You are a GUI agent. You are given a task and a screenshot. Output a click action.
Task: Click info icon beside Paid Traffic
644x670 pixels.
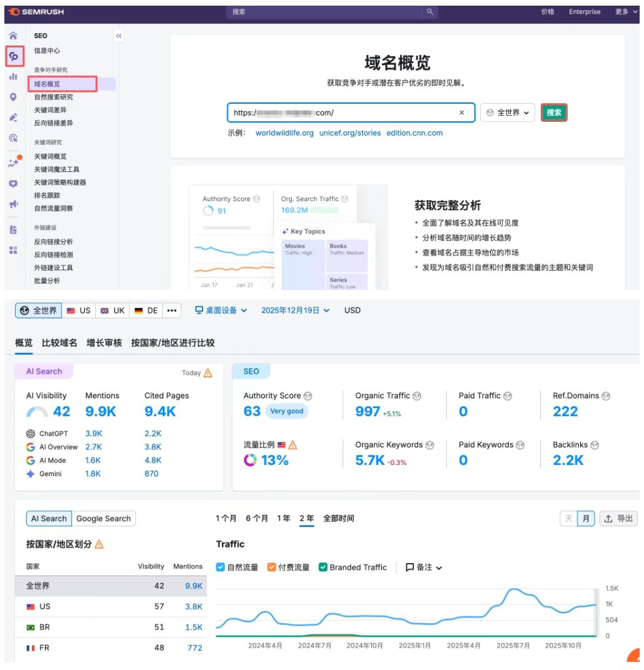point(508,396)
